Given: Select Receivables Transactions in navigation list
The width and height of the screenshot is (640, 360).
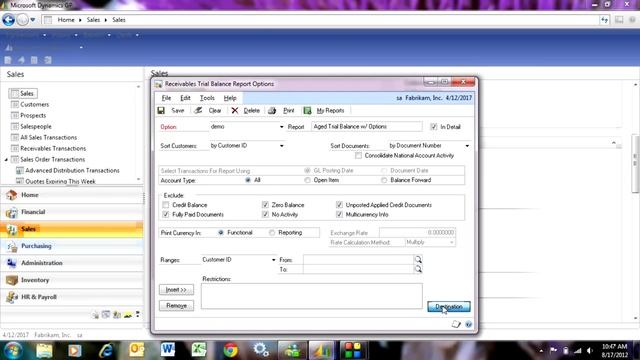Looking at the screenshot, I should (x=53, y=149).
